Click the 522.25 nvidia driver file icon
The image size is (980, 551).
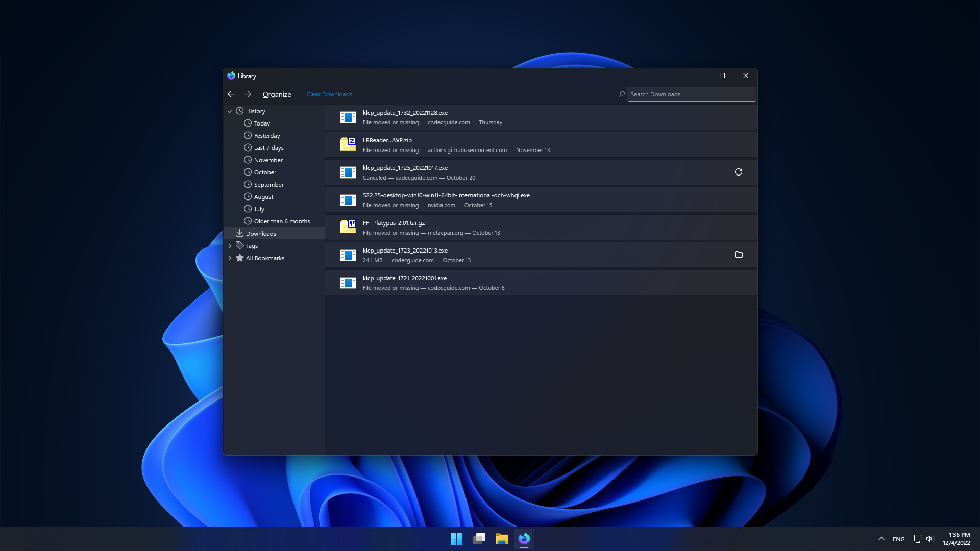(348, 200)
